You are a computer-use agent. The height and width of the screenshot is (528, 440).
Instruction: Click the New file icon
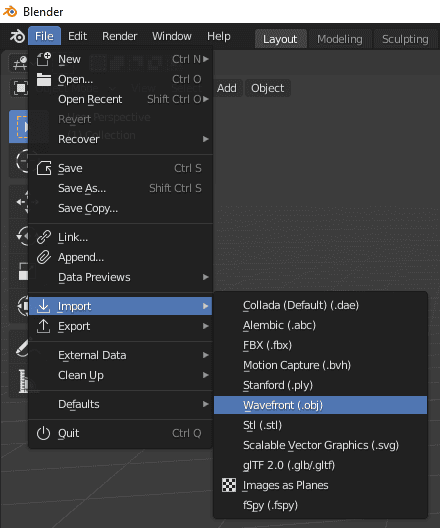(x=44, y=59)
